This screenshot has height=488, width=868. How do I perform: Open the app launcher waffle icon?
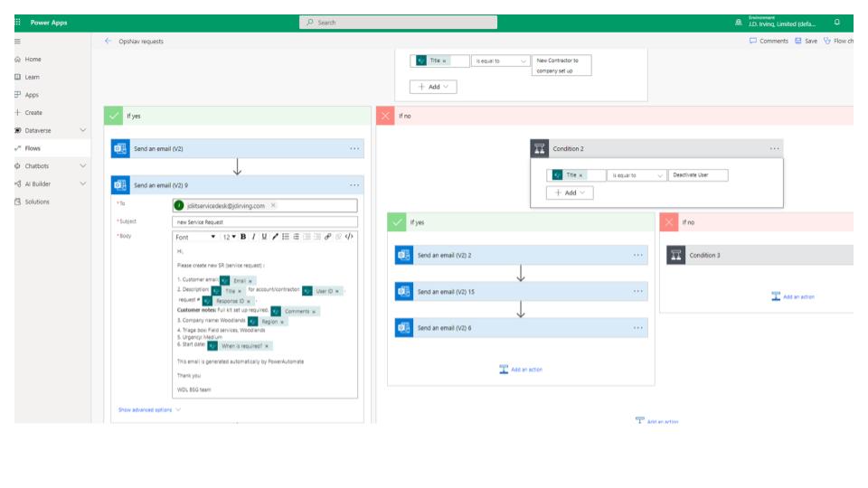(x=18, y=22)
